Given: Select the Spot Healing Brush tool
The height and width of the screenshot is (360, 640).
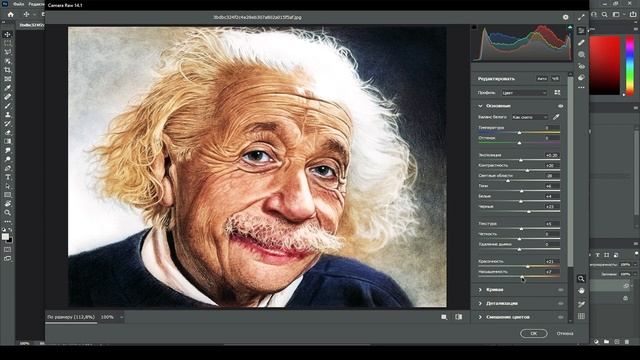Looking at the screenshot, I should click(x=7, y=97).
